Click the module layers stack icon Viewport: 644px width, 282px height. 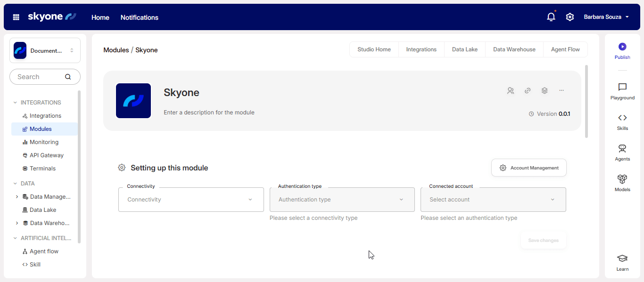click(545, 91)
